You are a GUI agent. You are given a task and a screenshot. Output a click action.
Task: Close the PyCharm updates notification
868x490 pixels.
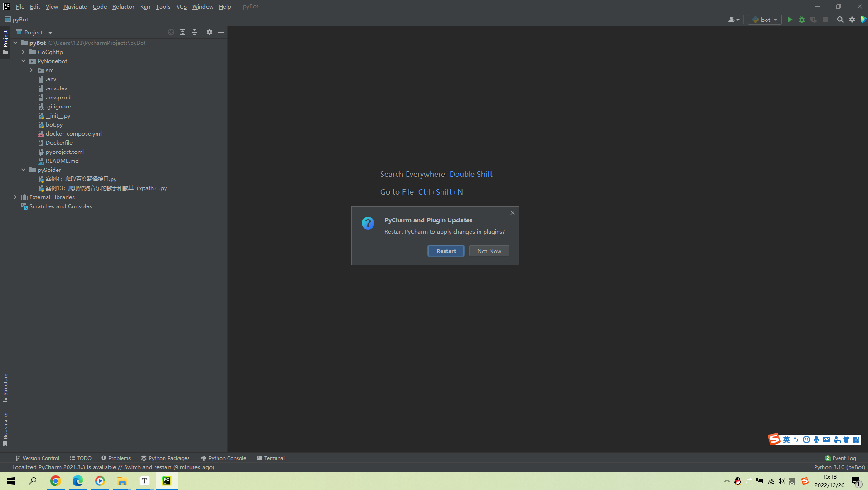point(513,213)
